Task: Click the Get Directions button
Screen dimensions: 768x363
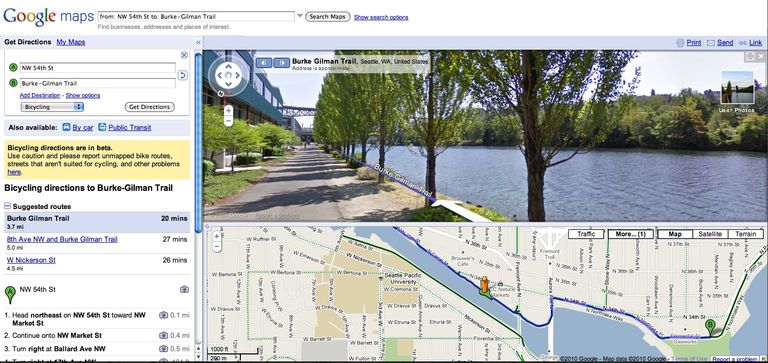Action: point(149,107)
